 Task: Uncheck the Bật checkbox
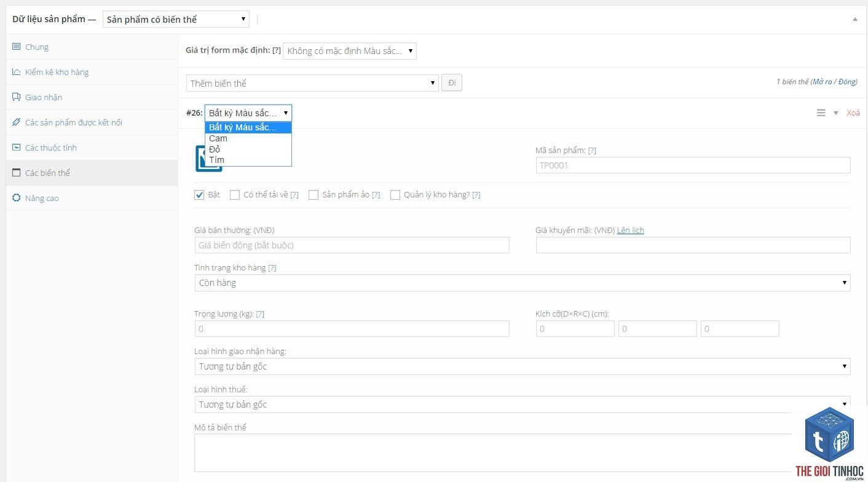(199, 195)
